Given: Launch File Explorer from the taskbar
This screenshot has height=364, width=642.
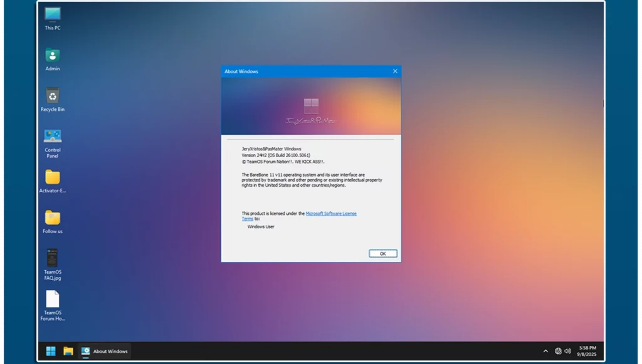Looking at the screenshot, I should (x=68, y=351).
